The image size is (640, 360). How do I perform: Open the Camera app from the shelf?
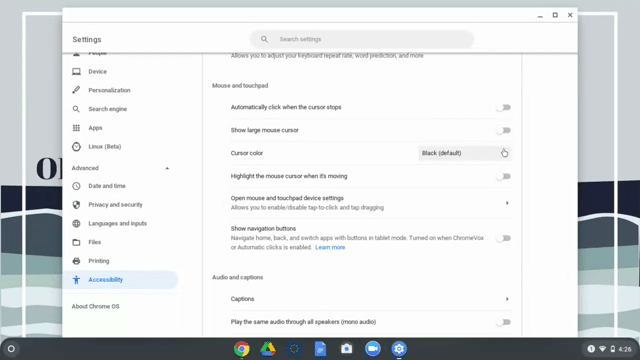pyautogui.click(x=347, y=349)
